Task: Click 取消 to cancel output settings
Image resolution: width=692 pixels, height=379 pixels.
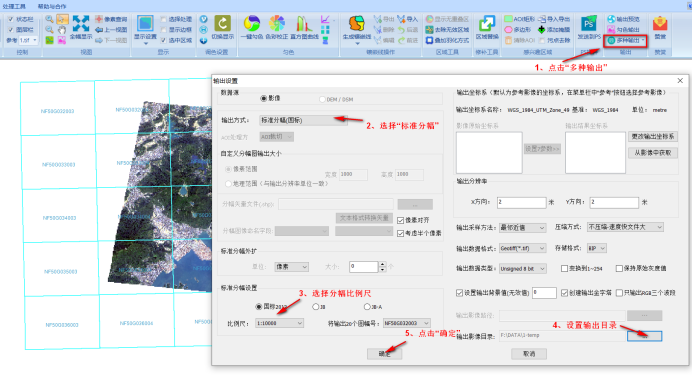Action: point(529,354)
